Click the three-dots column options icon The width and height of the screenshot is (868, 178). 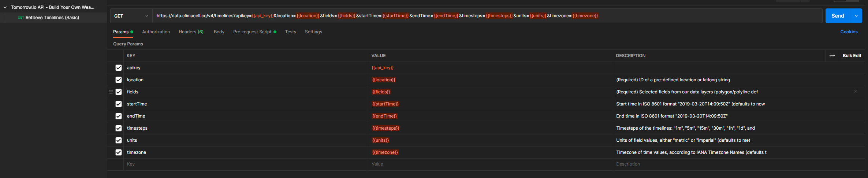pos(832,56)
